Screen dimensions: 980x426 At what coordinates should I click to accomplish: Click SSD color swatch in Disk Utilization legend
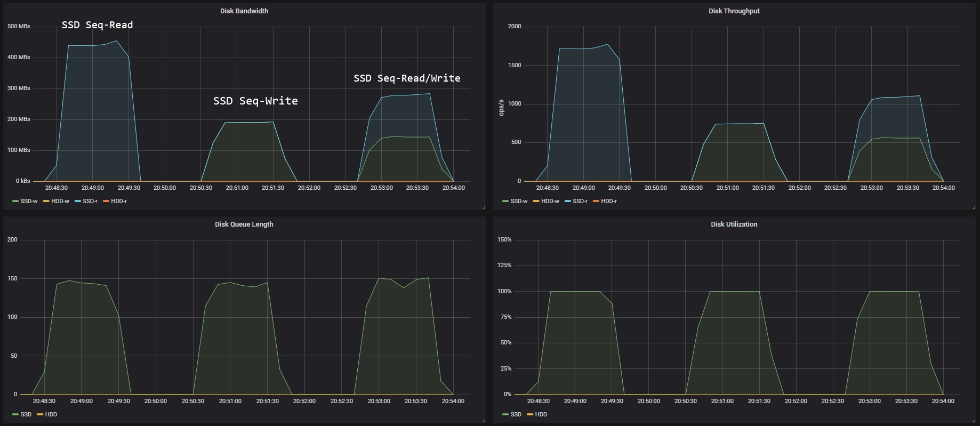pos(505,415)
